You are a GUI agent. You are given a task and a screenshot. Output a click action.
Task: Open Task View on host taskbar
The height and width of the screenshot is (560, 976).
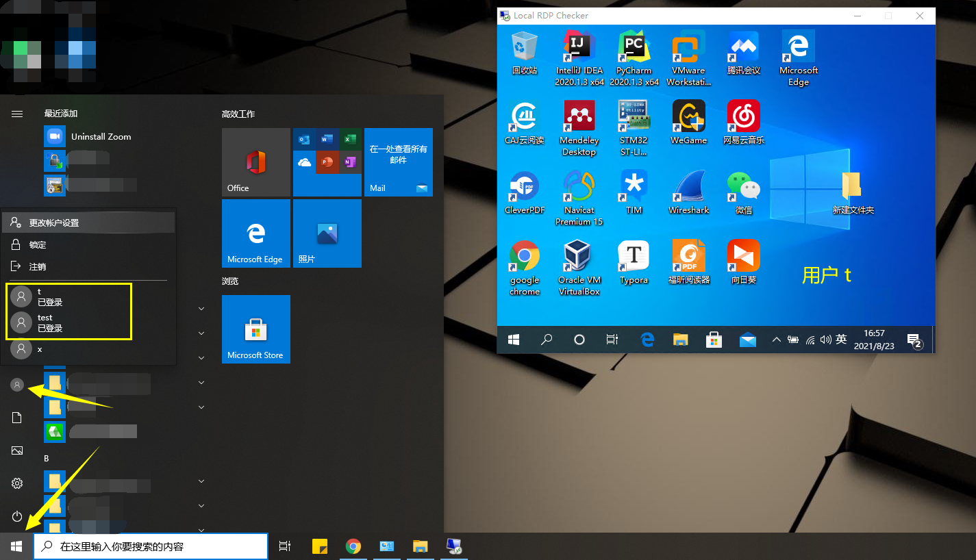(x=285, y=546)
